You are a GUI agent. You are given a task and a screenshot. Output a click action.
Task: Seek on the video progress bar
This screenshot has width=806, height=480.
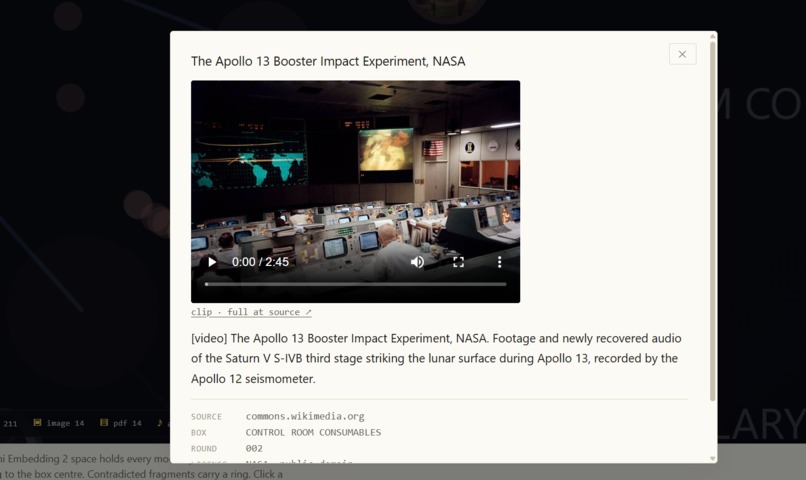click(x=355, y=284)
